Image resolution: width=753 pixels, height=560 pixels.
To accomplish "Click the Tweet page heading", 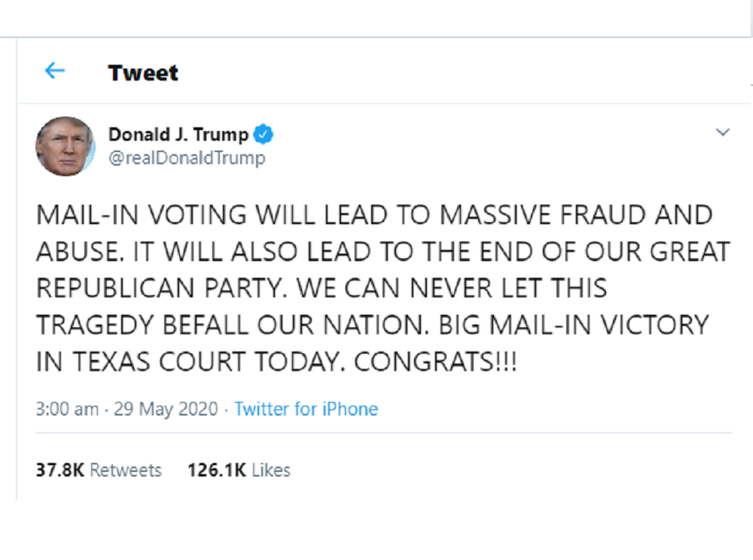I will pyautogui.click(x=143, y=73).
